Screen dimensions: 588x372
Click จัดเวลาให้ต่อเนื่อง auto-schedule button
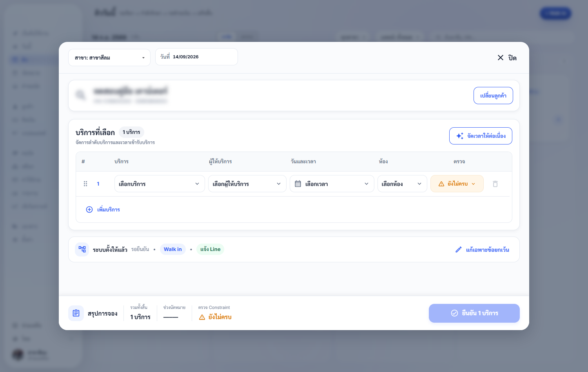pyautogui.click(x=481, y=136)
